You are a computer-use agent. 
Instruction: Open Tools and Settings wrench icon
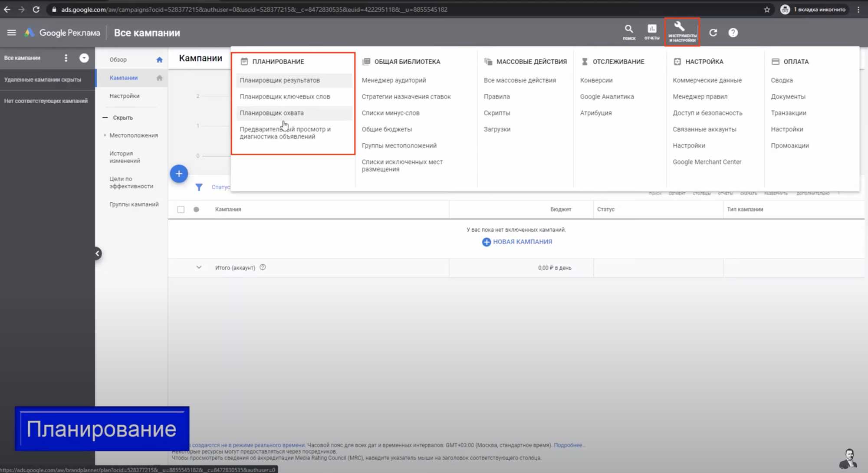[x=682, y=32]
